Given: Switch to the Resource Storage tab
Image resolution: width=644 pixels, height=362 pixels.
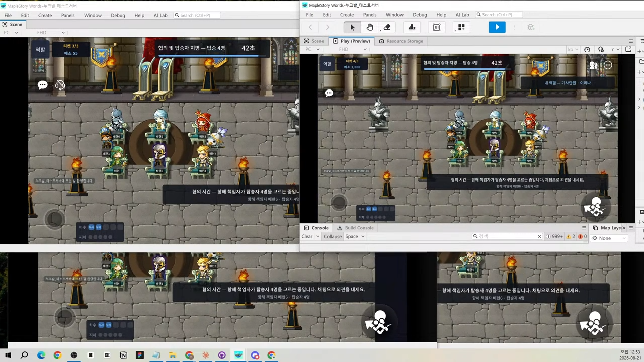Looking at the screenshot, I should (x=401, y=41).
